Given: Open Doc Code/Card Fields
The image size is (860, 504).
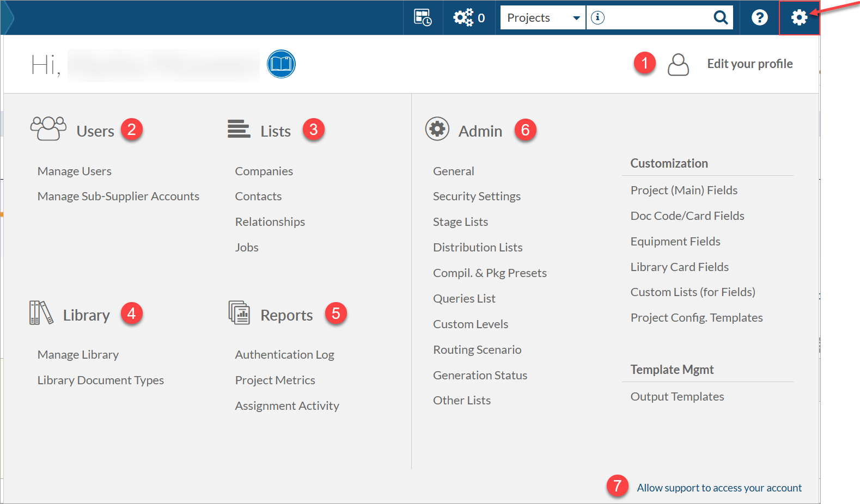Looking at the screenshot, I should (x=687, y=216).
